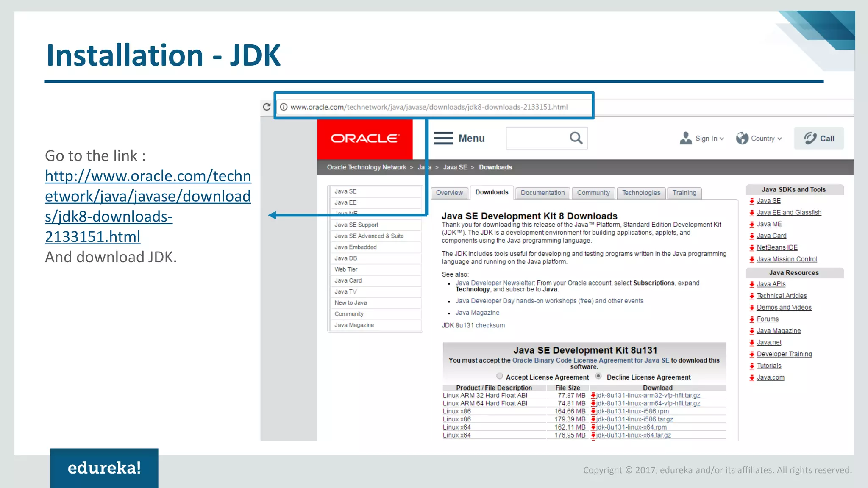Open the Overview tab
The width and height of the screenshot is (868, 488).
click(449, 193)
